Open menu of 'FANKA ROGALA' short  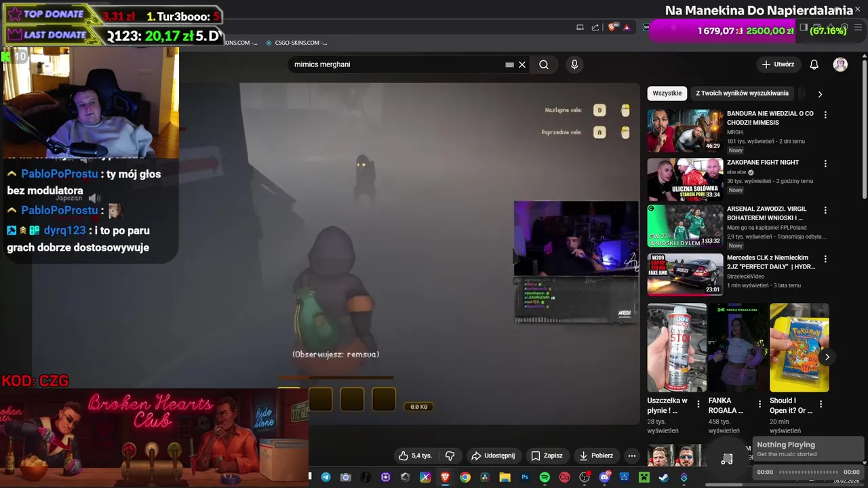point(759,404)
